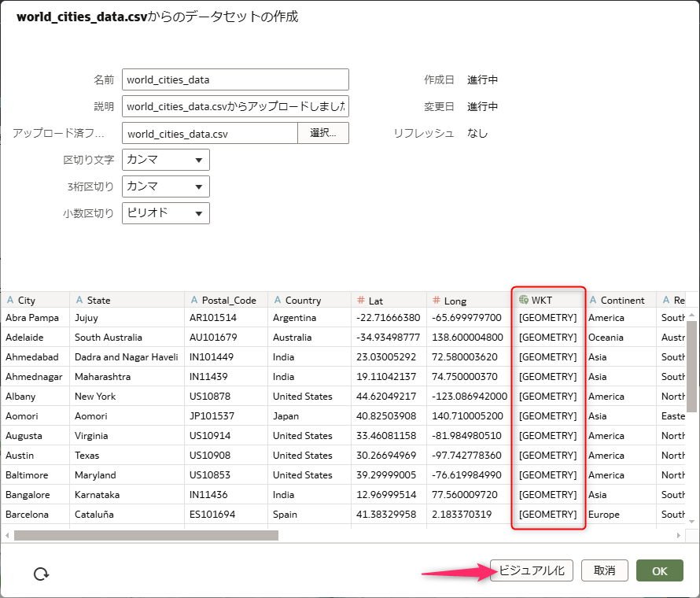
Task: Edit the 名前 input field
Action: click(x=235, y=79)
